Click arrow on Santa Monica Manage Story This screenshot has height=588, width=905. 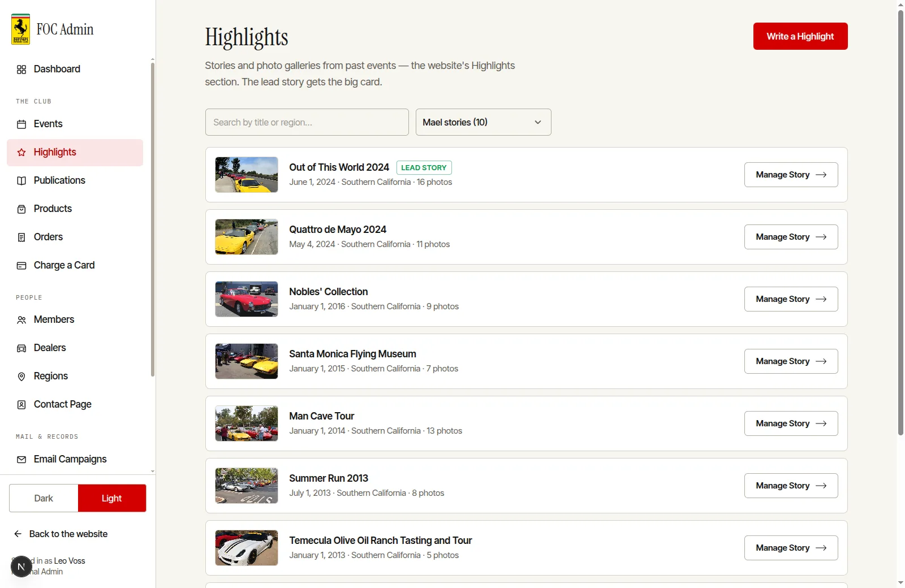pos(821,361)
